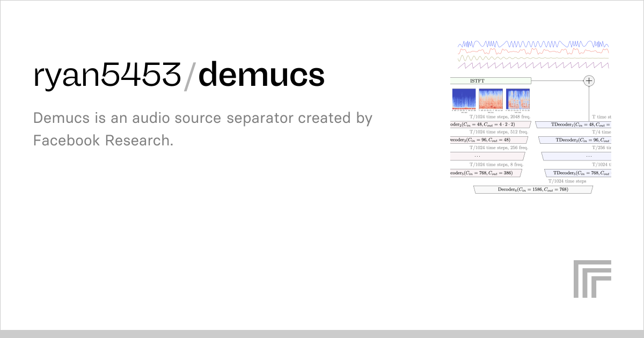
Task: Open the ryan5453 username link
Action: (x=106, y=74)
